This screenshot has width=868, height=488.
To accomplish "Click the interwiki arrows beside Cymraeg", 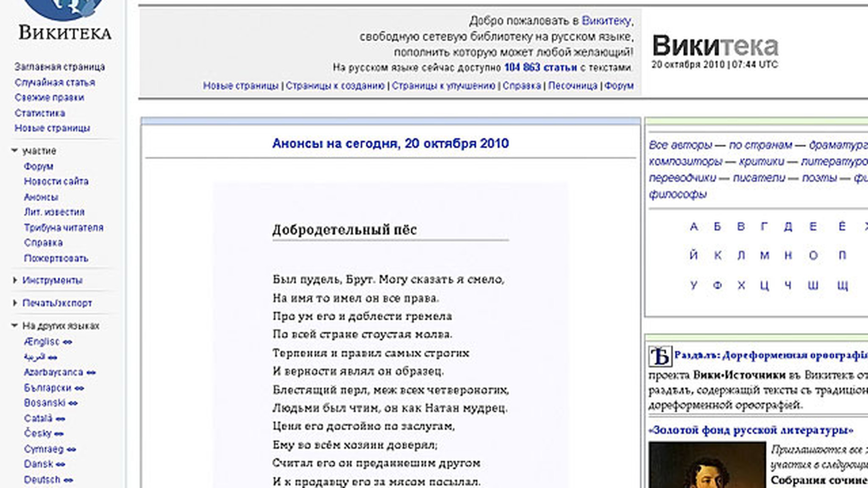I will pyautogui.click(x=71, y=449).
